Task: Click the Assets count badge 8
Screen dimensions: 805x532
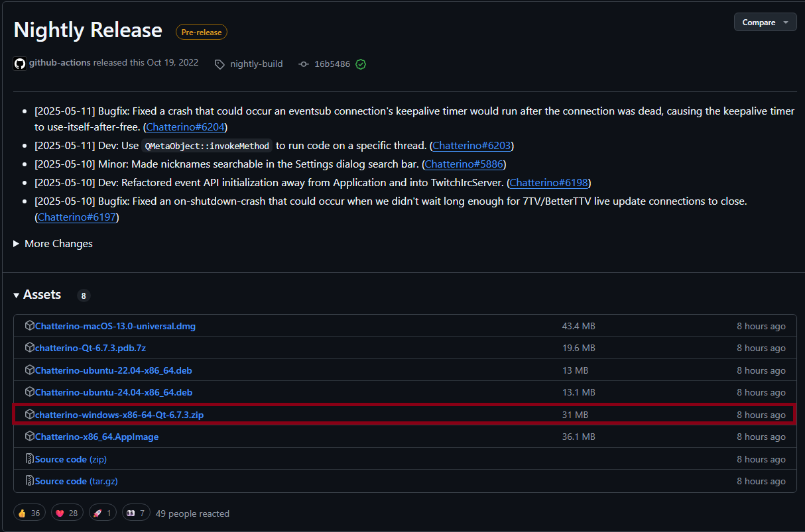Action: point(84,295)
